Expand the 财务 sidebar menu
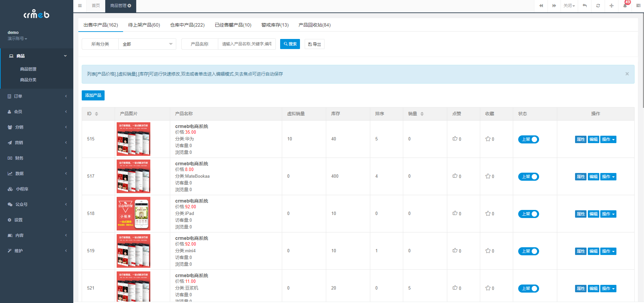 click(37, 158)
